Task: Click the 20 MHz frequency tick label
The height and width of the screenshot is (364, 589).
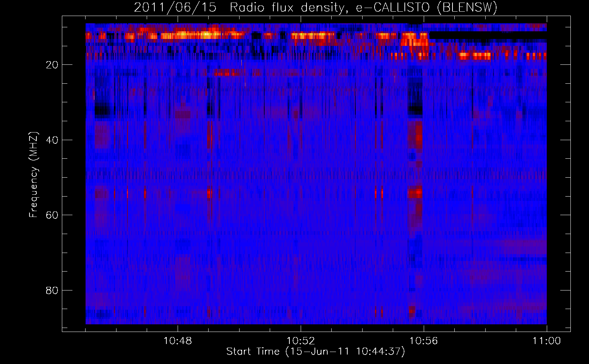Action: 52,65
